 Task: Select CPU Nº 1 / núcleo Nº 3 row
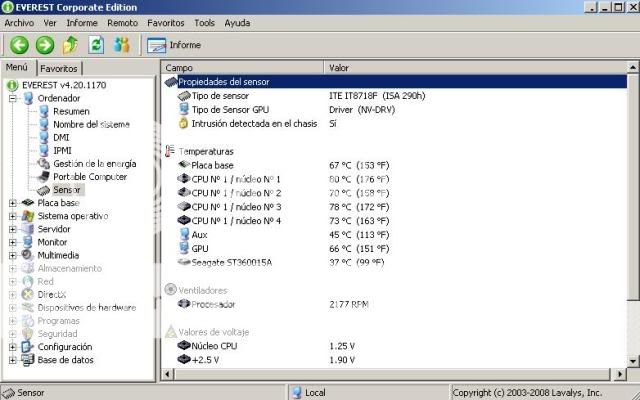click(395, 207)
